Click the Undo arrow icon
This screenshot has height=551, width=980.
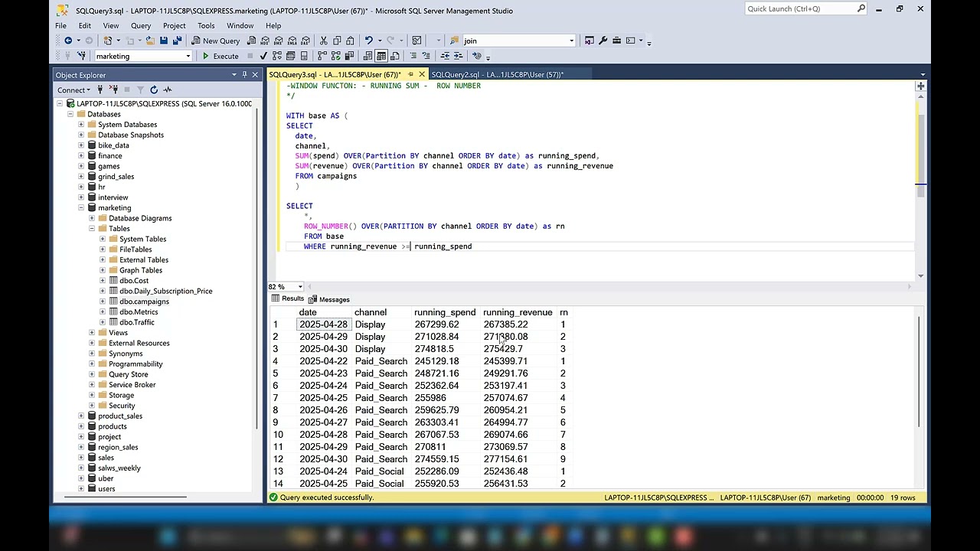pyautogui.click(x=369, y=41)
